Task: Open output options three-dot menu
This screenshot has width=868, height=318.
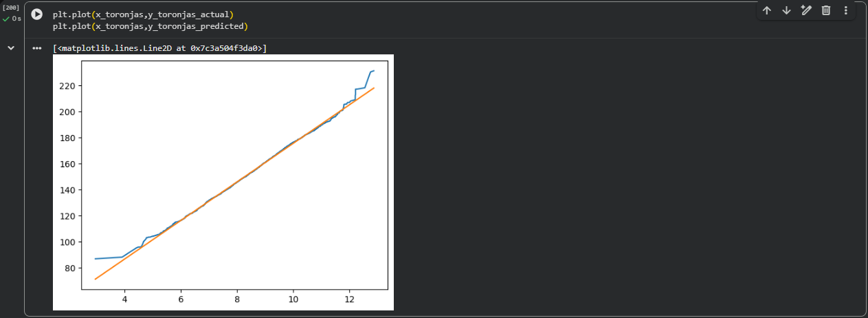Action: [x=37, y=48]
